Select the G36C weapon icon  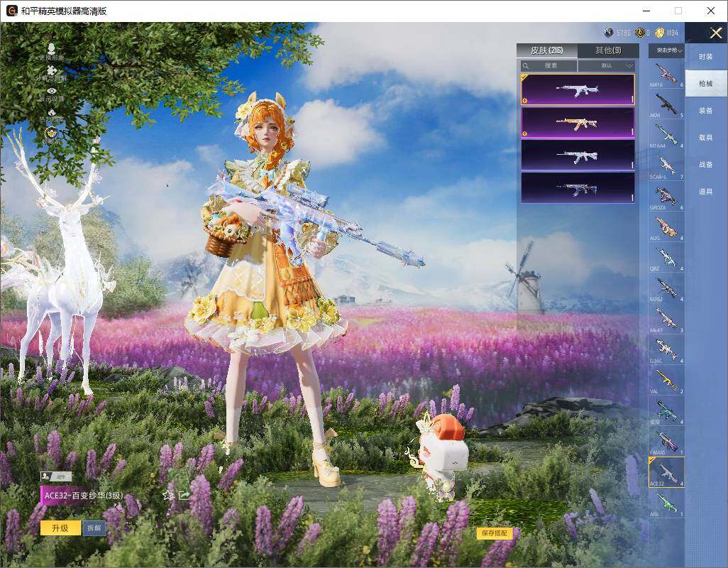666,350
